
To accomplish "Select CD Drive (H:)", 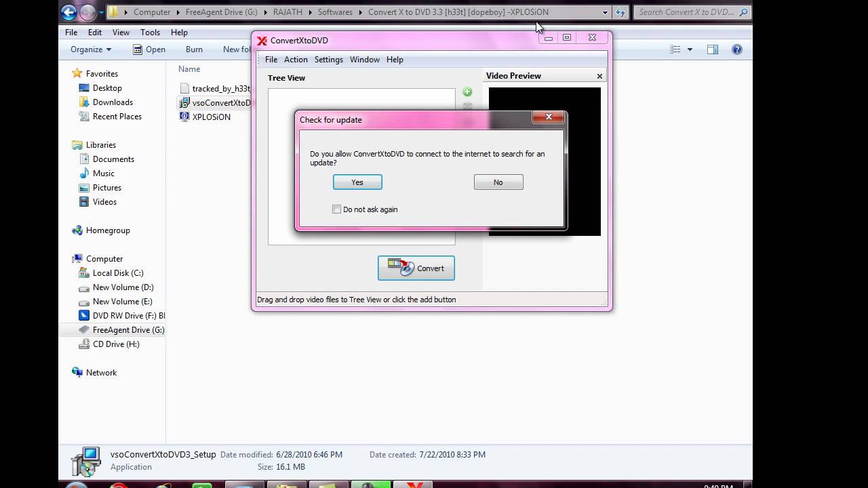I will [116, 344].
